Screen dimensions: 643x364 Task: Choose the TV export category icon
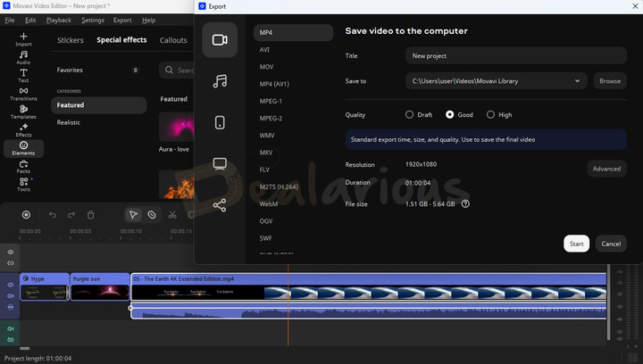[220, 164]
